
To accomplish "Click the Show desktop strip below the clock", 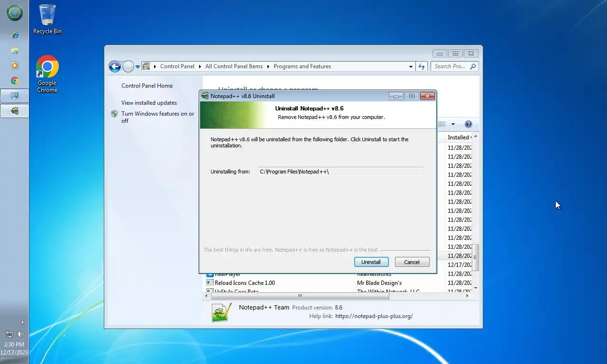I will coord(14,361).
